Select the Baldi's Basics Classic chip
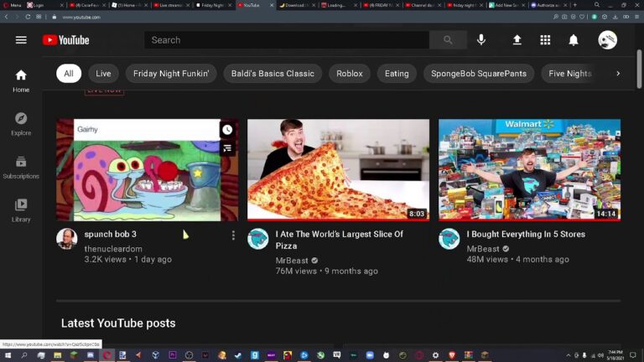 (273, 74)
